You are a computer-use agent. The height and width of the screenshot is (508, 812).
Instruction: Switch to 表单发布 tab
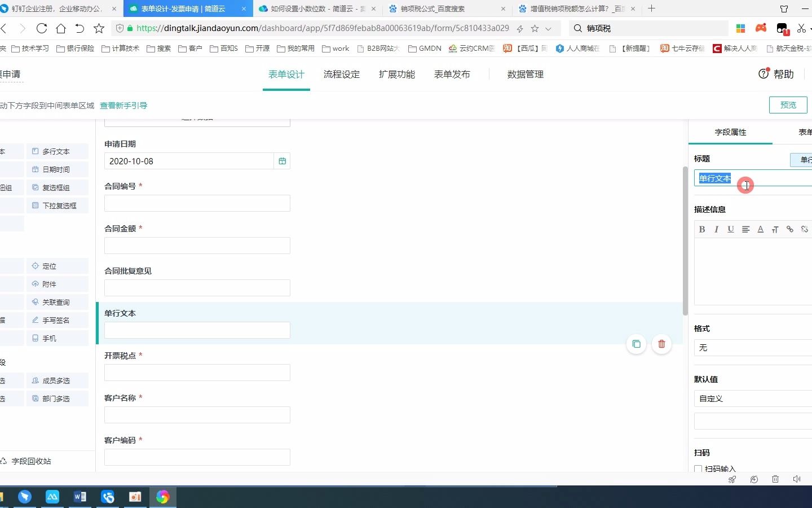[452, 74]
